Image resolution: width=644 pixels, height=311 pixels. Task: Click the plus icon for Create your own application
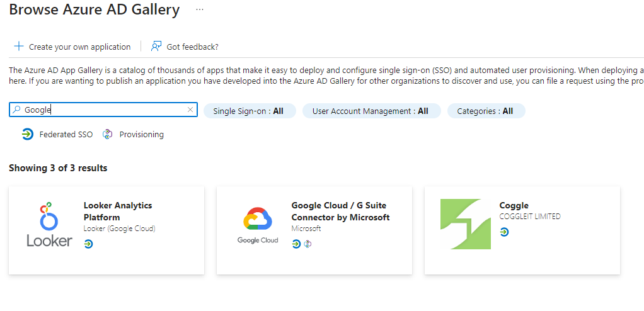(19, 46)
